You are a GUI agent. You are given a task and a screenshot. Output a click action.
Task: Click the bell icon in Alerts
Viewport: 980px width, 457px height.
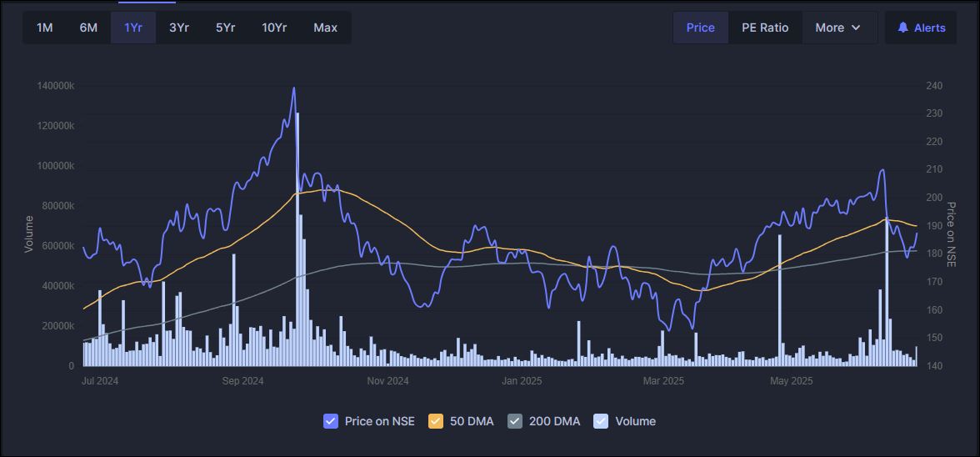click(902, 28)
